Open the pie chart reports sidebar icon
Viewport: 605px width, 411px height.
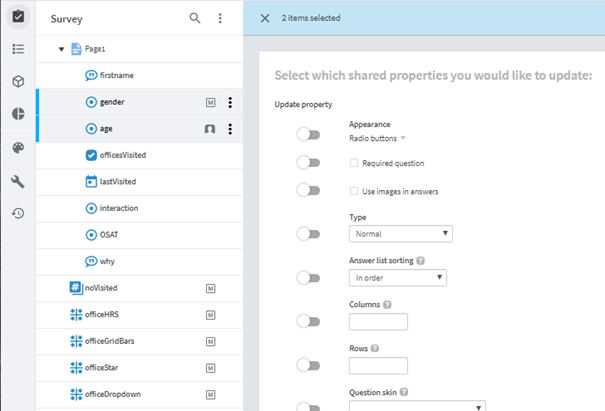tap(18, 114)
